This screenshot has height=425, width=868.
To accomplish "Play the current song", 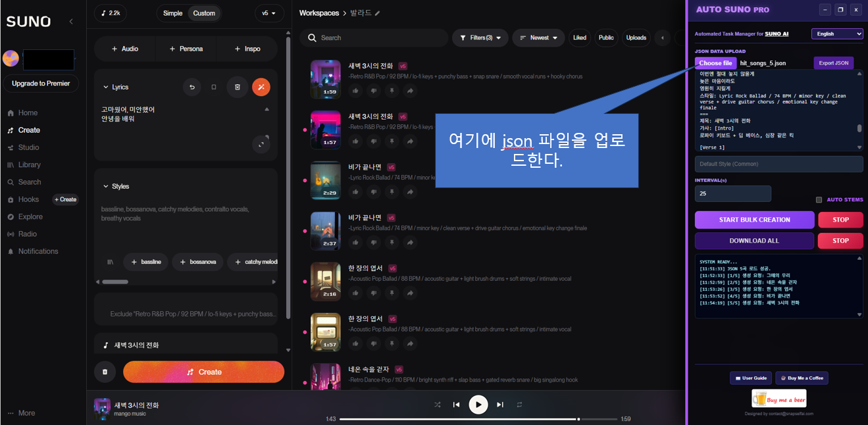I will point(478,405).
